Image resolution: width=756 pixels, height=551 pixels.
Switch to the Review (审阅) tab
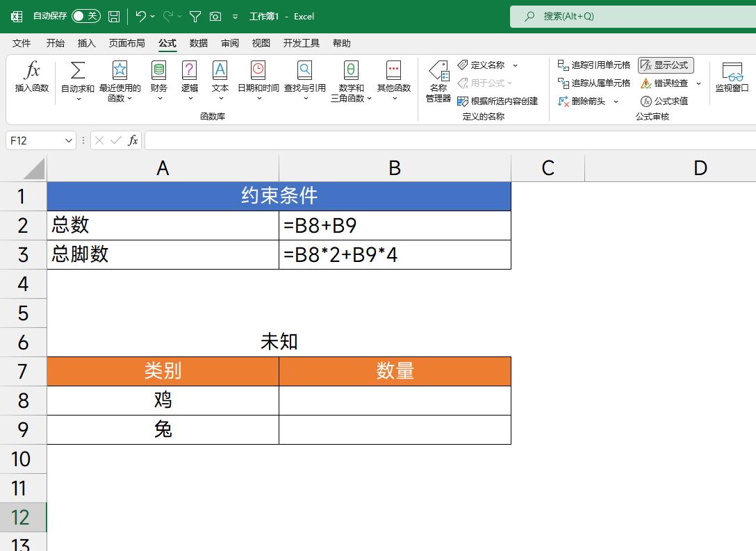coord(230,43)
